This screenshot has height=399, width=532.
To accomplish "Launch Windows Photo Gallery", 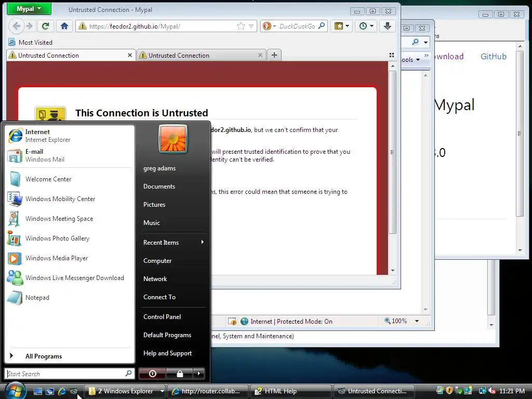I will [x=70, y=238].
